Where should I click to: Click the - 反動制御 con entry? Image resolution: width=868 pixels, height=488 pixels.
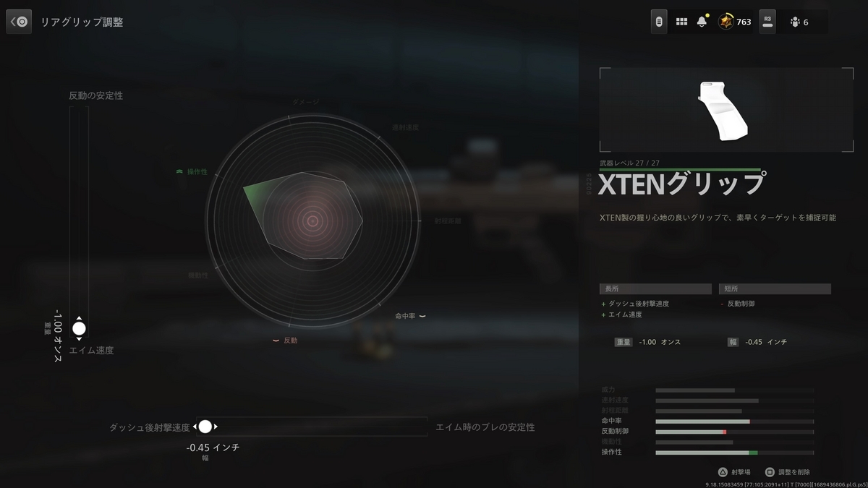coord(738,304)
